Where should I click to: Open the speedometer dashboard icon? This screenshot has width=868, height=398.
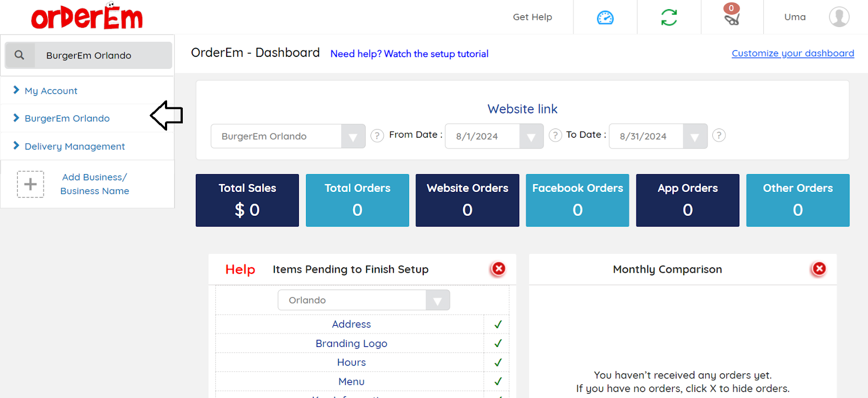[605, 18]
